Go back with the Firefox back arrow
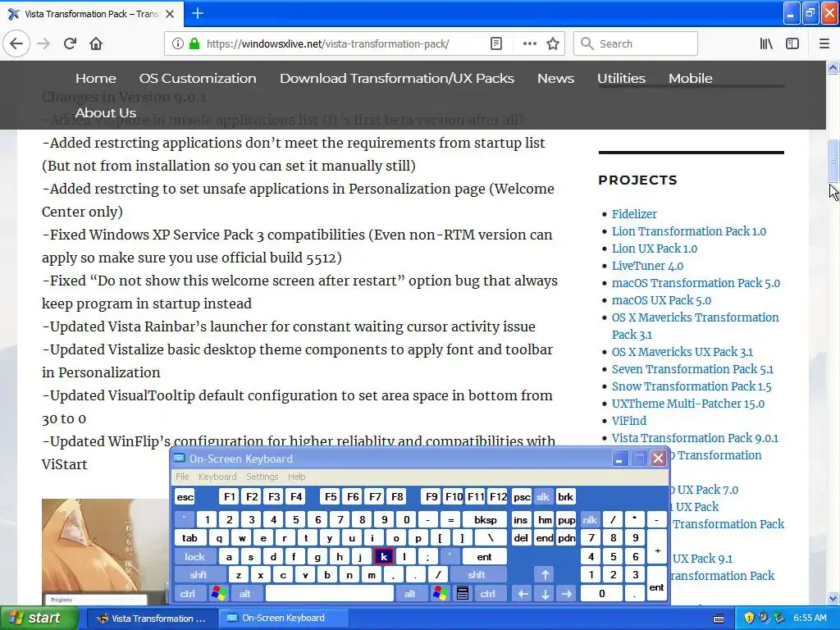This screenshot has height=630, width=840. [16, 44]
